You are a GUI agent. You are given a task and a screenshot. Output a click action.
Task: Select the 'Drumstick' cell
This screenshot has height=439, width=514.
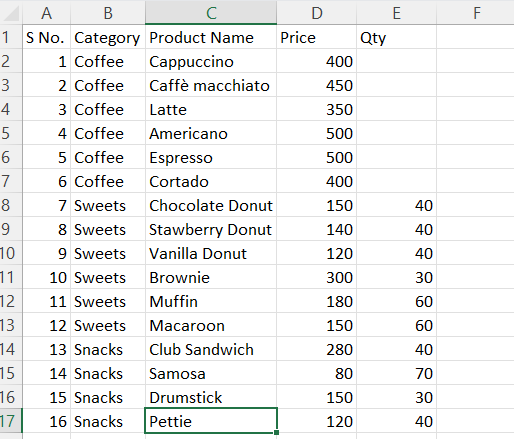click(211, 397)
